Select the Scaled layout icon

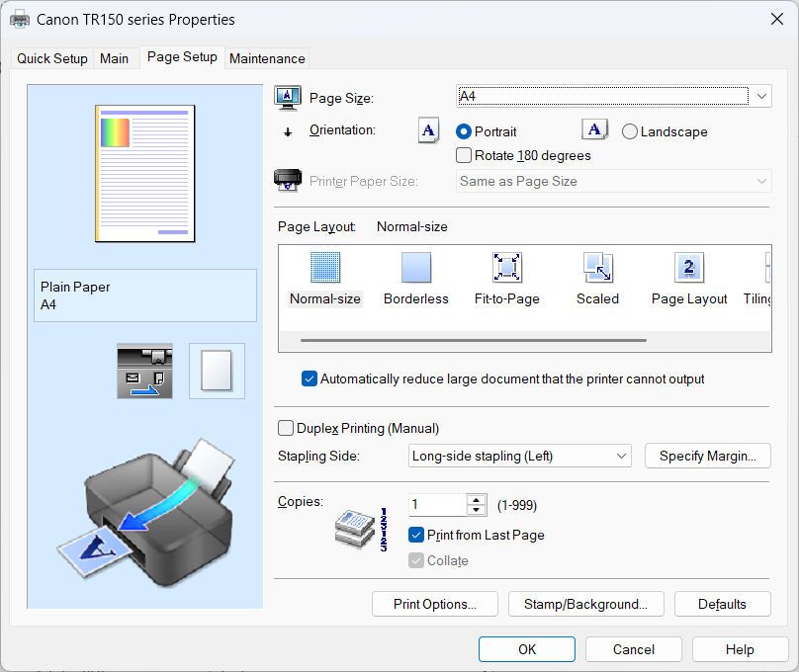(597, 267)
